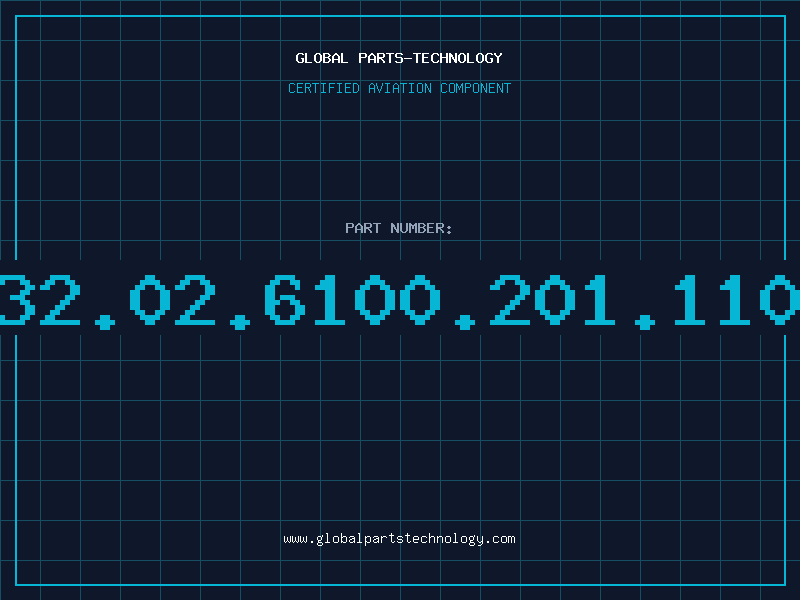Click the dot between 6100 and 201

pyautogui.click(x=465, y=322)
